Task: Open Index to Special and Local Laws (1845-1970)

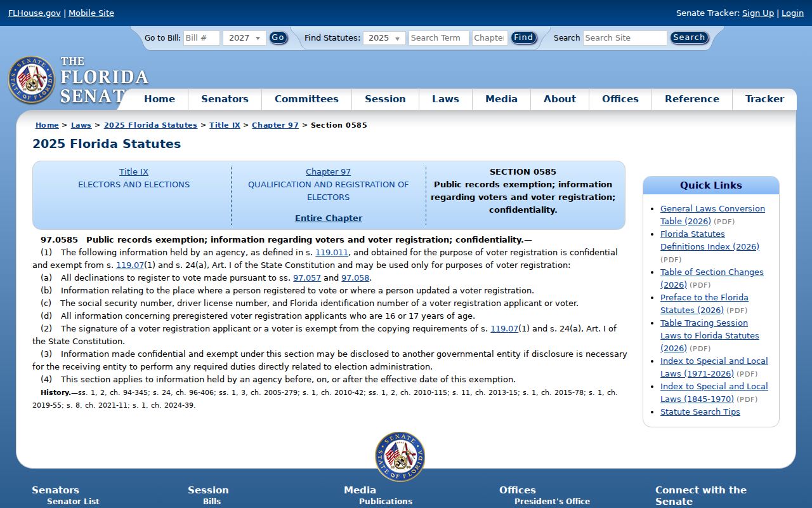Action: (x=714, y=393)
